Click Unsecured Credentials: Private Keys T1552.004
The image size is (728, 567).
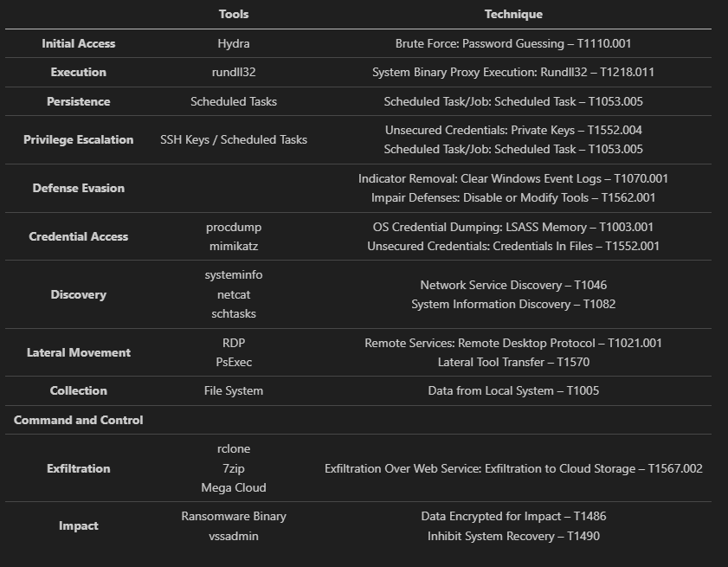click(x=513, y=130)
